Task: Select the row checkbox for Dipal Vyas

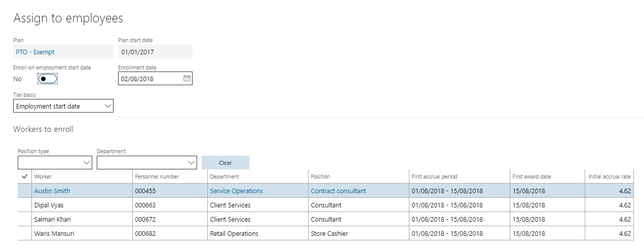Action: (x=25, y=205)
